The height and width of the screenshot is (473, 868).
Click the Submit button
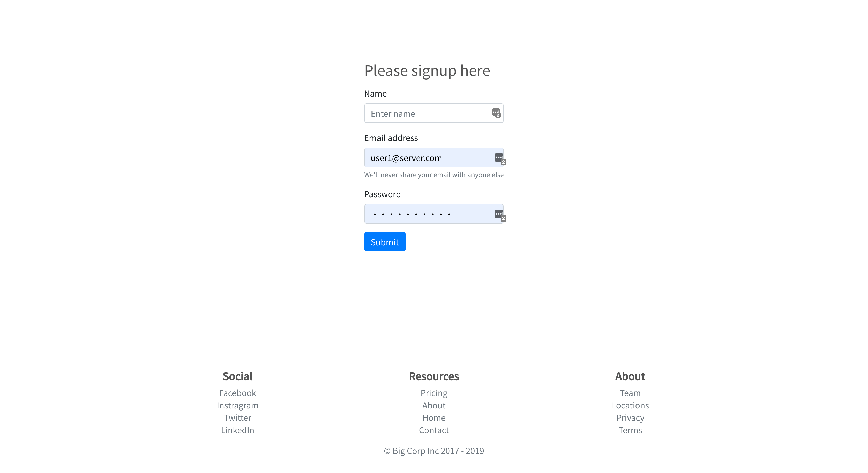pos(384,241)
